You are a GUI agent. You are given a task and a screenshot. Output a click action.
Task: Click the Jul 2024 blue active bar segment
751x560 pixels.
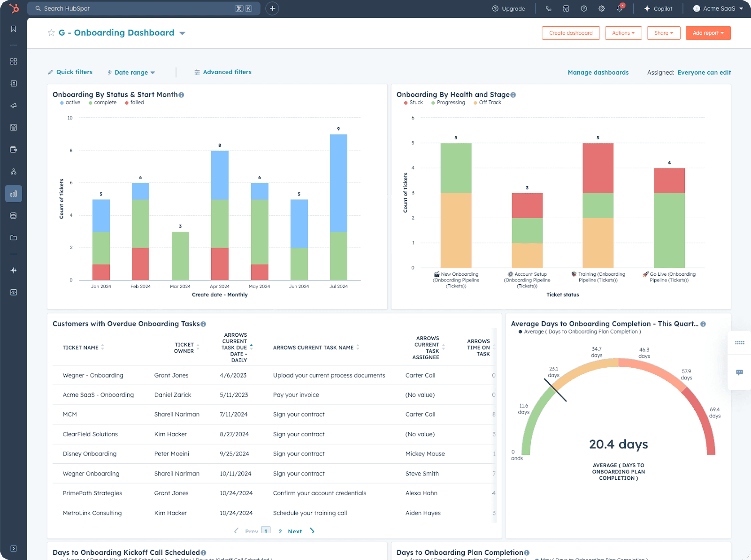338,183
